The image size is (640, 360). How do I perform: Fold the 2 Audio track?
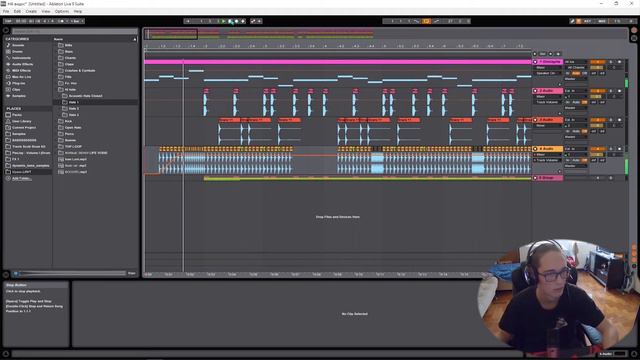click(535, 91)
